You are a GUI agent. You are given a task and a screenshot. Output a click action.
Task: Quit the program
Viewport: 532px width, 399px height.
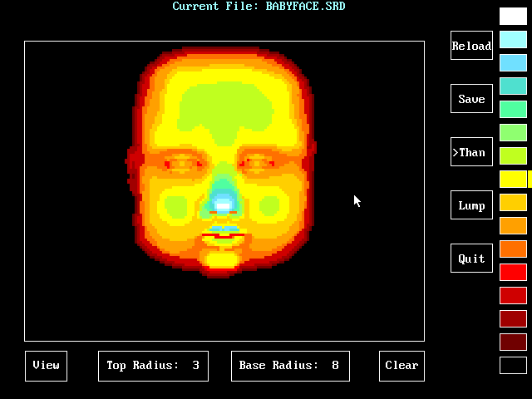pos(471,259)
